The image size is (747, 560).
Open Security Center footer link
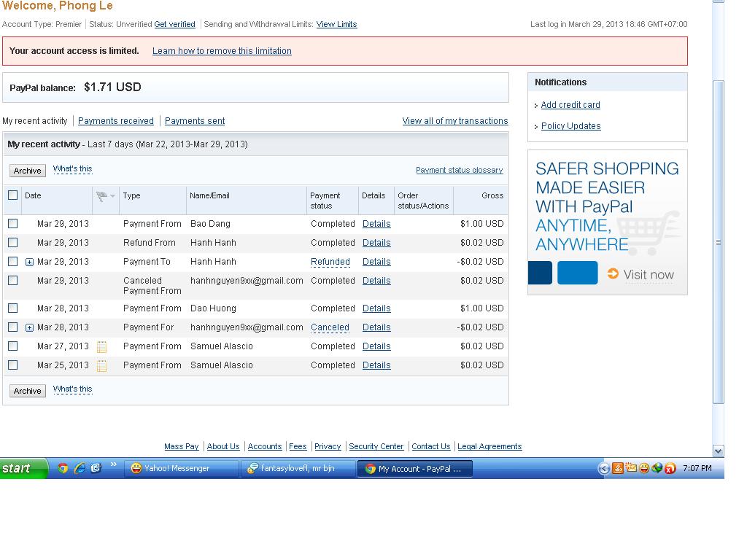click(376, 447)
